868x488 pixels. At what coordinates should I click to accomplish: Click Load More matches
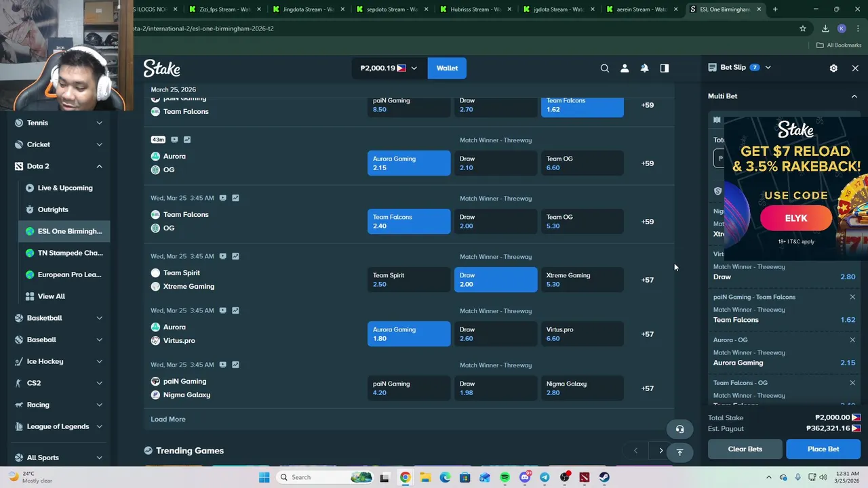(168, 419)
